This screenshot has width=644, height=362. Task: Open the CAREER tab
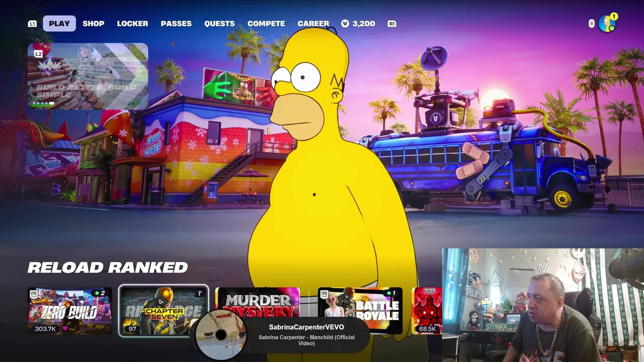pos(313,24)
